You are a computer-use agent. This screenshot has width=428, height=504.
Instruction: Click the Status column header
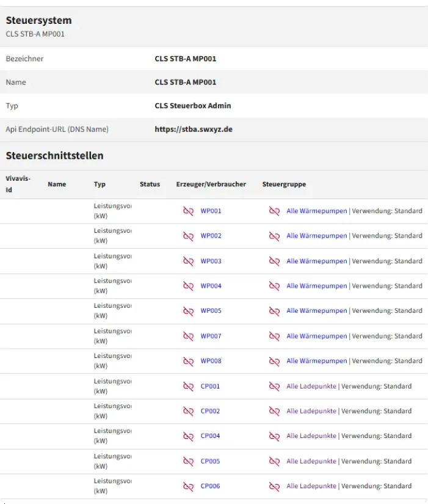click(x=150, y=184)
